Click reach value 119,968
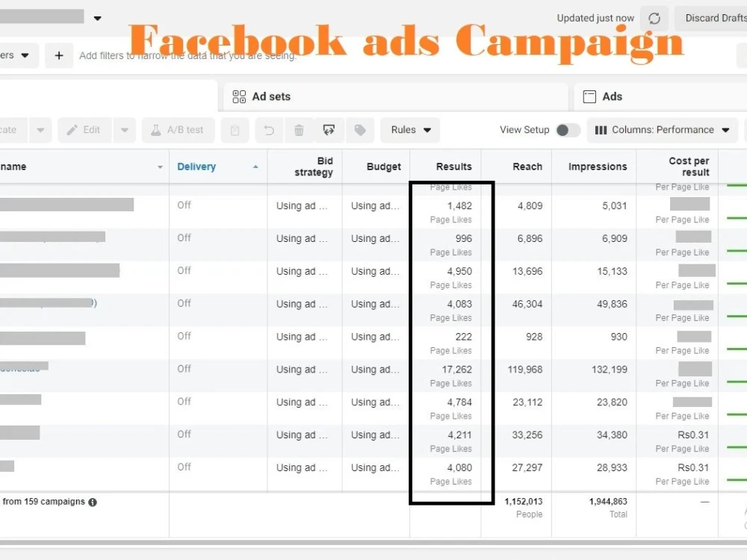 pos(525,370)
